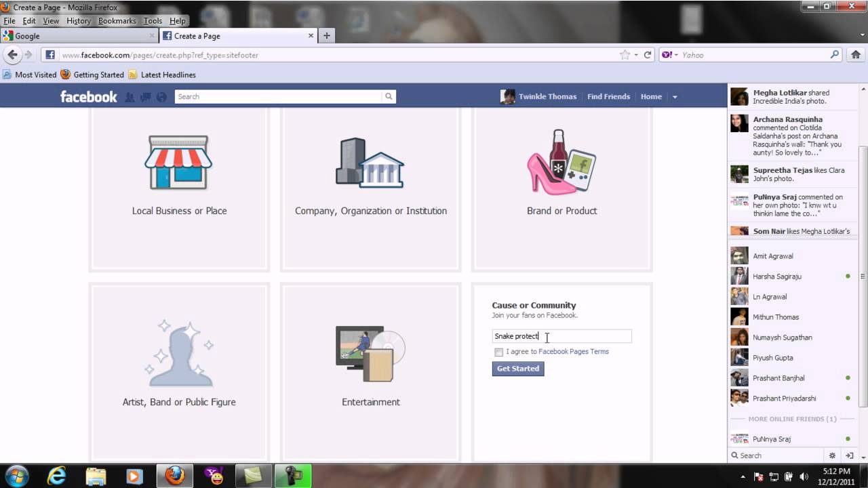This screenshot has height=488, width=868.
Task: Click the Facebook search magnifier button
Action: (x=389, y=96)
